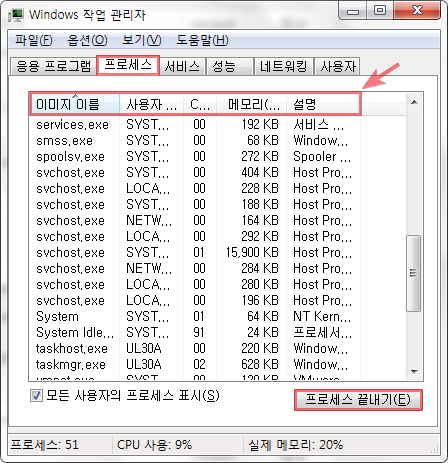Select the taskmgr.exe process
Image resolution: width=448 pixels, height=463 pixels.
pyautogui.click(x=195, y=365)
